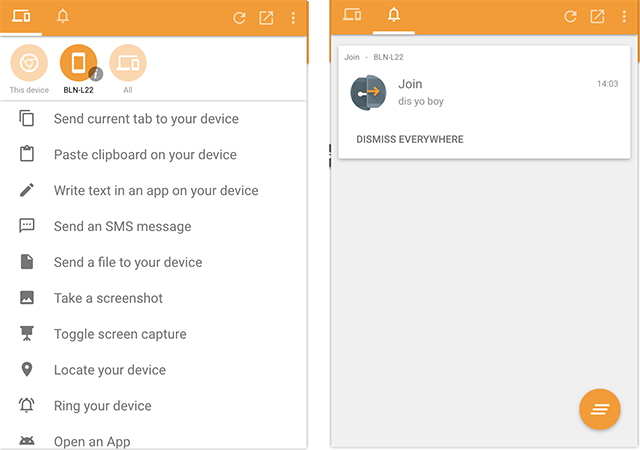Open the 'Join' notification title
Image resolution: width=640 pixels, height=450 pixels.
410,84
